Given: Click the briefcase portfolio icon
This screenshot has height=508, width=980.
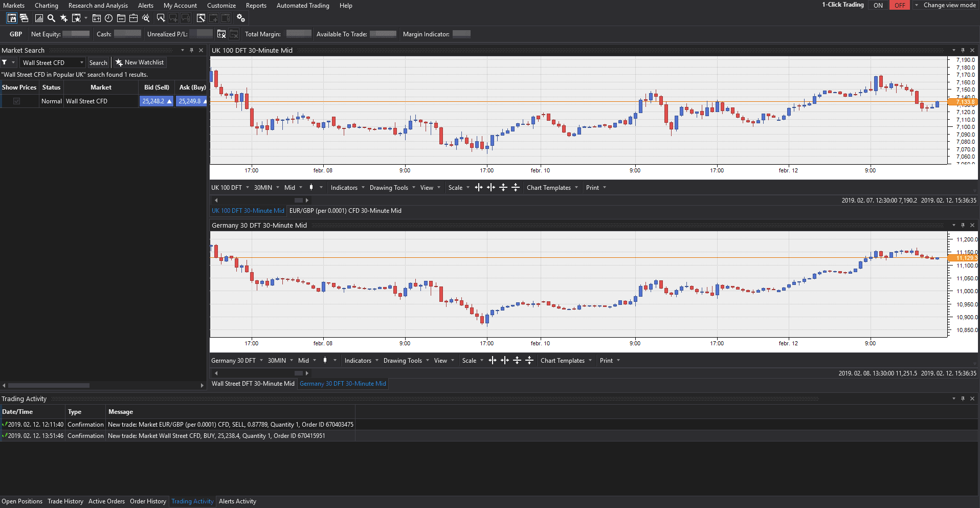Looking at the screenshot, I should click(x=135, y=18).
